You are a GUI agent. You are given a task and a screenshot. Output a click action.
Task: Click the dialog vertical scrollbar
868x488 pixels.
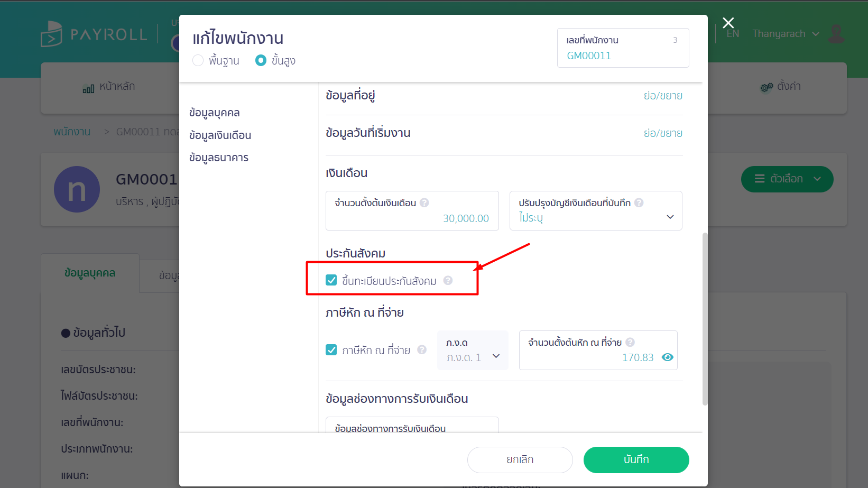click(x=705, y=319)
